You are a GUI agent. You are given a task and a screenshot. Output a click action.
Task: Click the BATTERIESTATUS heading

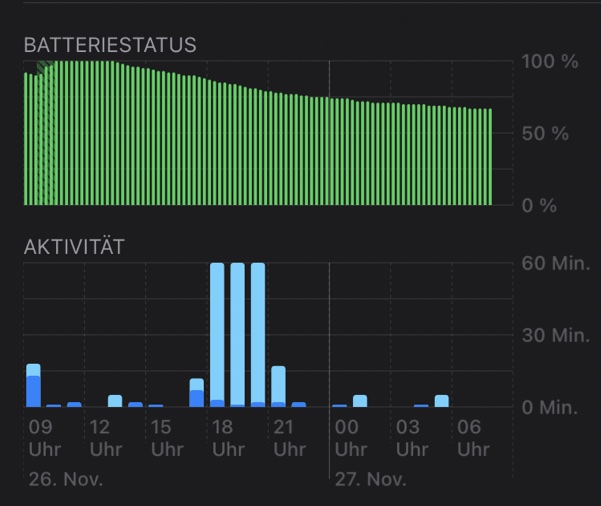[110, 45]
